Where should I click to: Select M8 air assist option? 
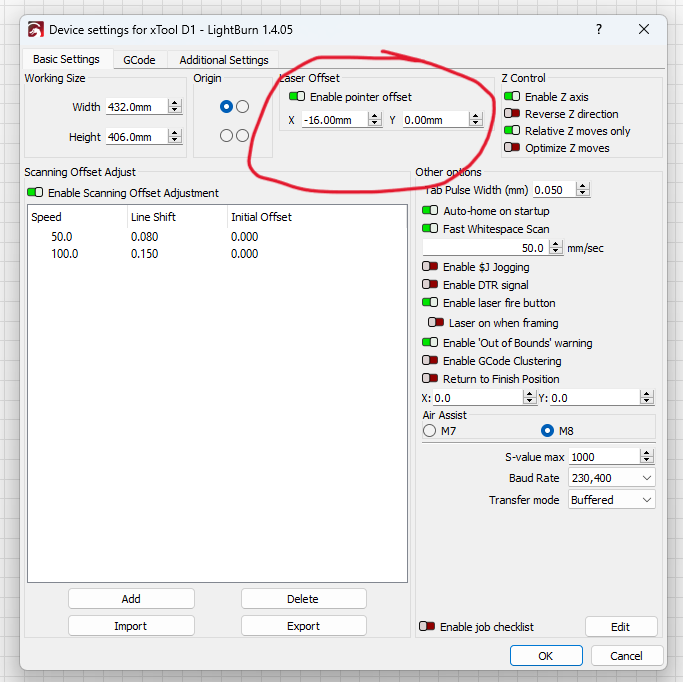(x=547, y=431)
